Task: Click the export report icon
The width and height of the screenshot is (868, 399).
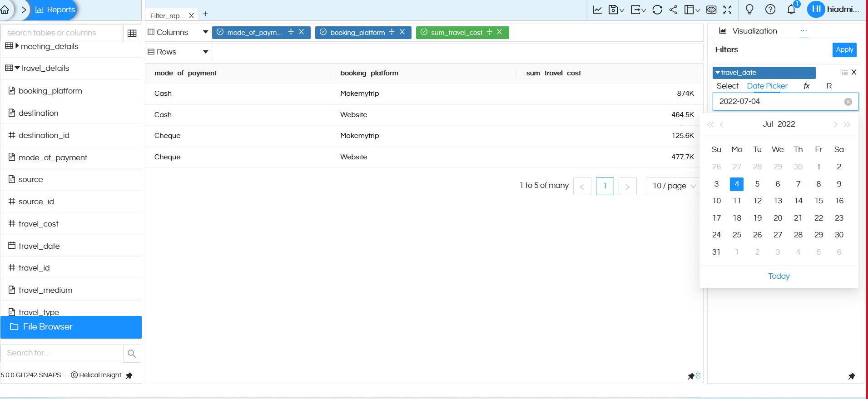Action: (x=638, y=10)
